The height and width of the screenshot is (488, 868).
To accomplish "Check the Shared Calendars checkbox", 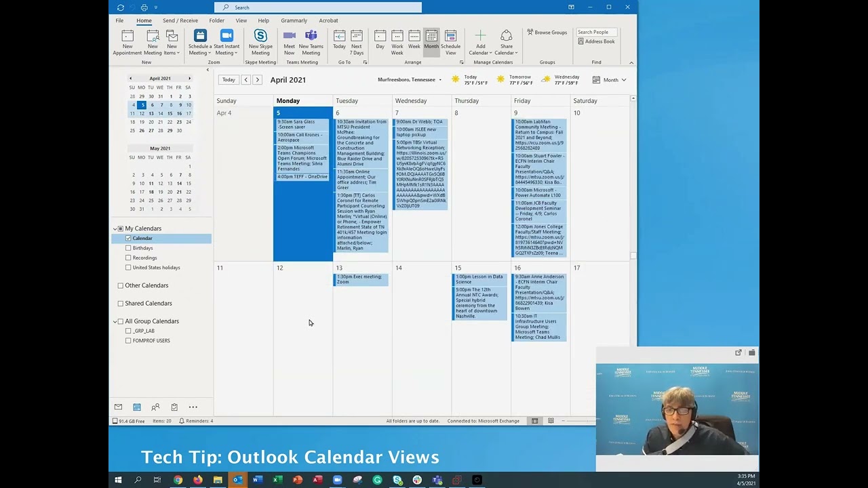I will pyautogui.click(x=121, y=303).
